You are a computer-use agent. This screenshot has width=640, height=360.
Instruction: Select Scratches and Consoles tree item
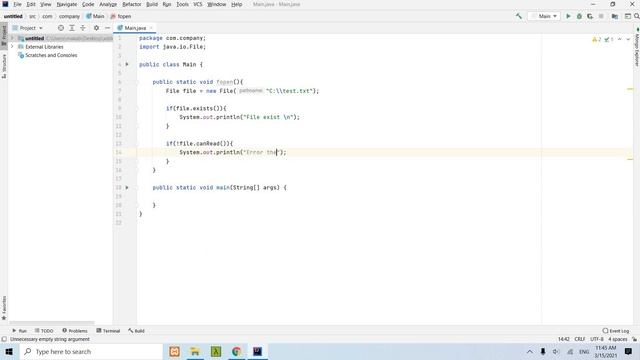point(47,55)
